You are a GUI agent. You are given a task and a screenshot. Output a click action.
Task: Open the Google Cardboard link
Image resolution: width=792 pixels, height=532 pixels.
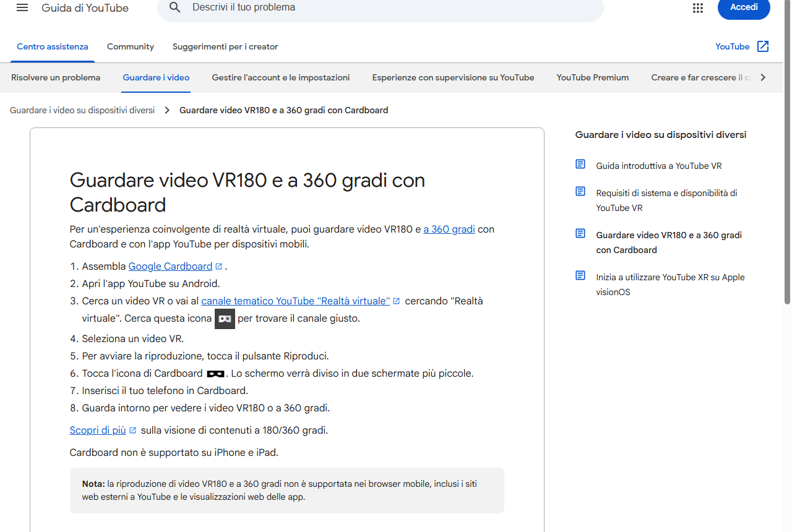pyautogui.click(x=170, y=267)
